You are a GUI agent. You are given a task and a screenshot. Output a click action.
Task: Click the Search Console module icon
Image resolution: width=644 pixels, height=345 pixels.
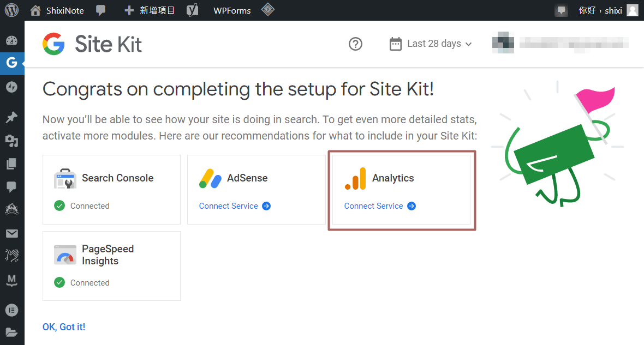(65, 178)
